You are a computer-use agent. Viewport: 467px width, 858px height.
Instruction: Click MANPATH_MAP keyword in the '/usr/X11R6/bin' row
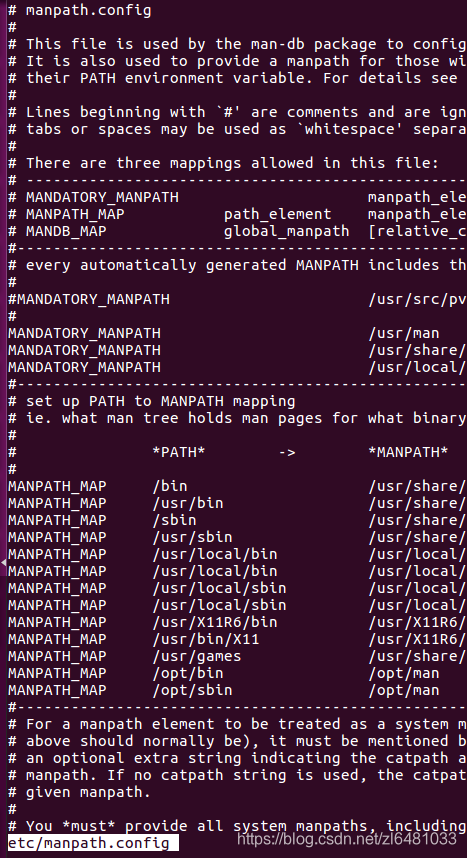click(x=57, y=622)
